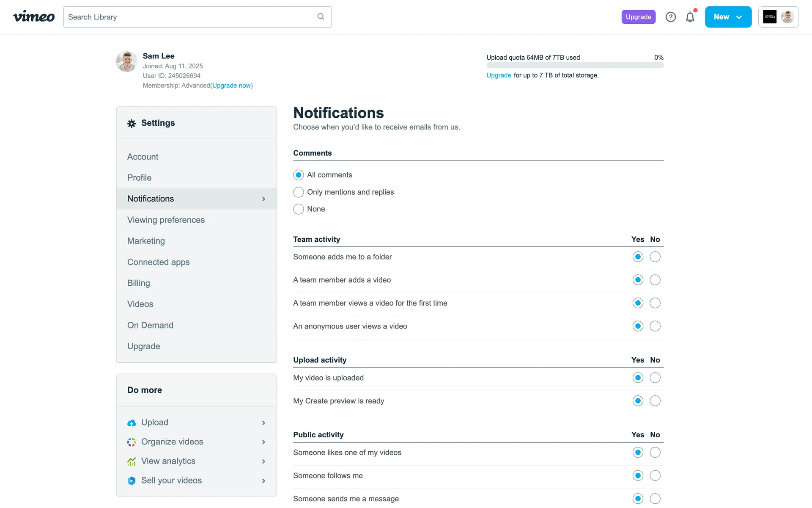The height and width of the screenshot is (508, 812).
Task: Click the Organize videos icon
Action: [x=132, y=442]
